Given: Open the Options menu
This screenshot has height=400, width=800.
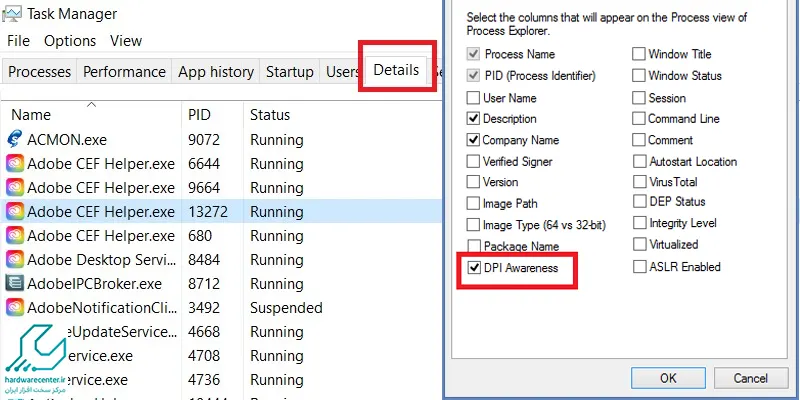Looking at the screenshot, I should point(70,41).
